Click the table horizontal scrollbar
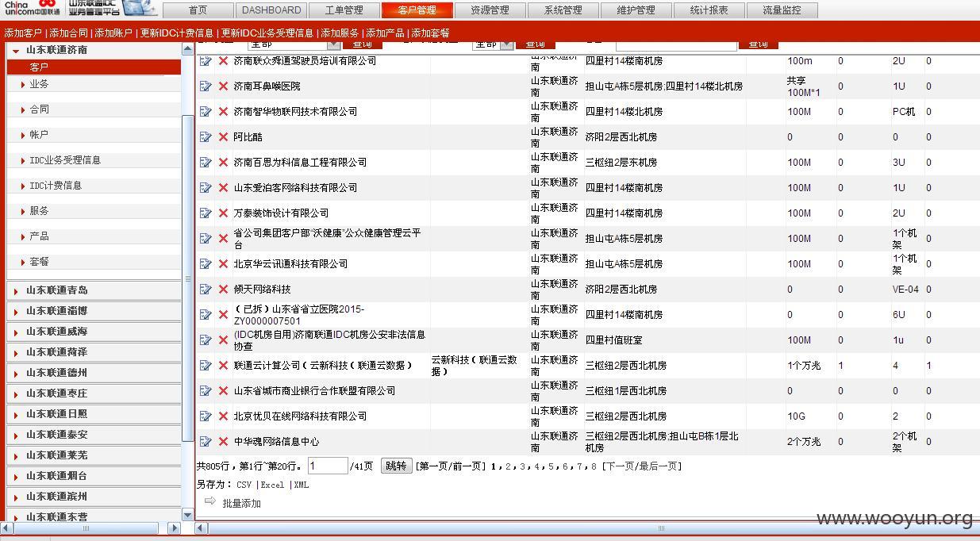 point(660,528)
